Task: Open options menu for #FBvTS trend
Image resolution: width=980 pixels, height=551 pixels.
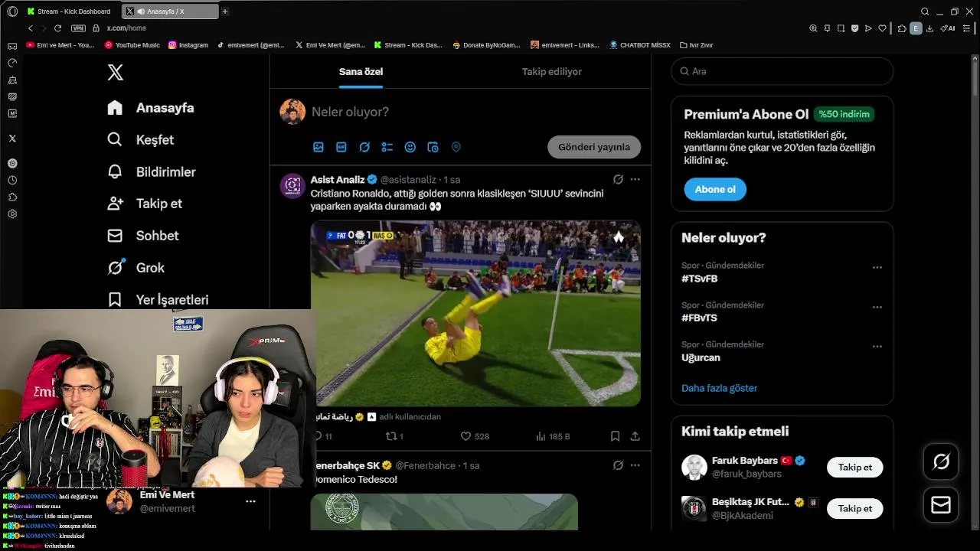Action: click(x=877, y=306)
